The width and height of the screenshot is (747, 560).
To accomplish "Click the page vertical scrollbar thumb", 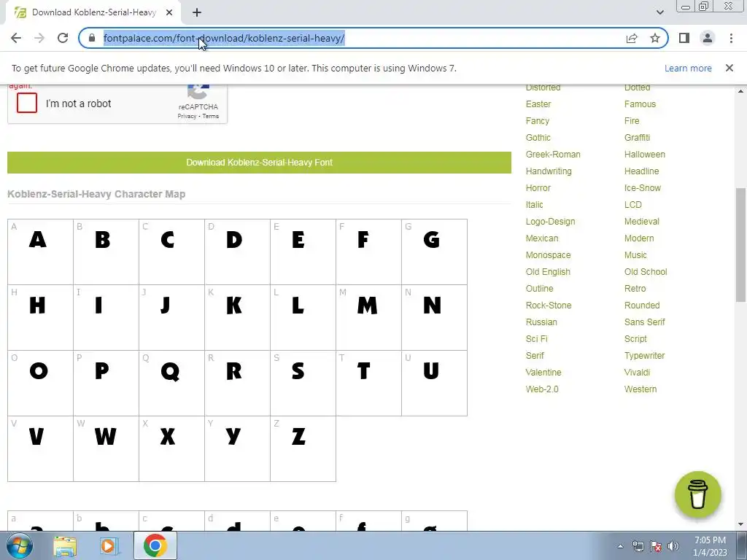I will [x=740, y=245].
